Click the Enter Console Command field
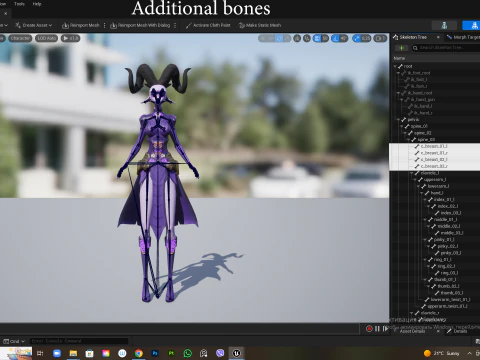Viewport: 480px width, 360px height. pyautogui.click(x=79, y=341)
